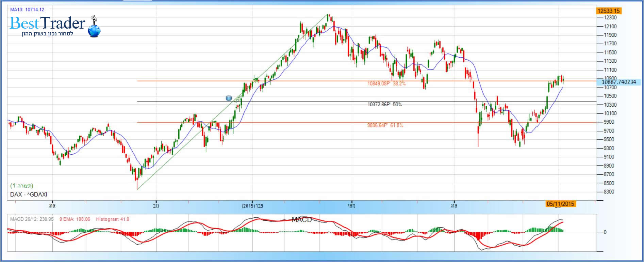
Task: Select the 38.2% Fibonacci level label
Action: tap(386, 83)
